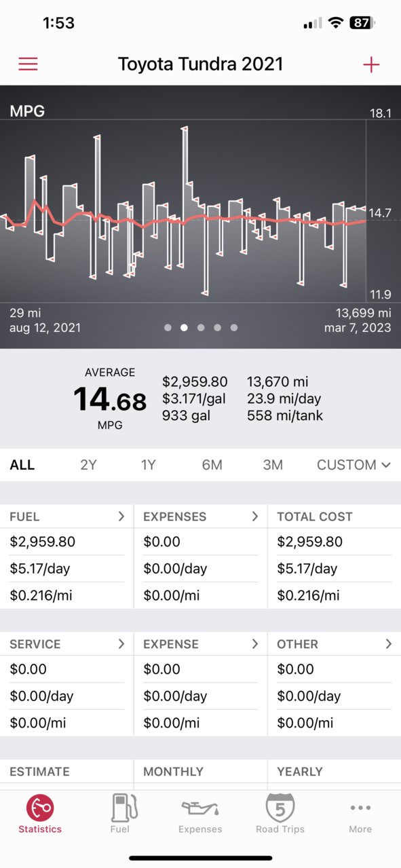Jump to the last chart page dot

click(x=234, y=327)
